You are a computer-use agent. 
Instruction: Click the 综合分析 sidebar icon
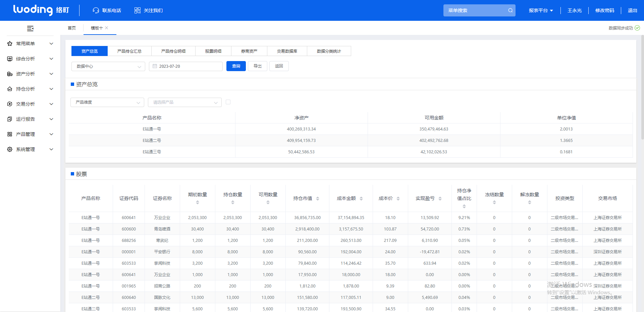pos(10,59)
